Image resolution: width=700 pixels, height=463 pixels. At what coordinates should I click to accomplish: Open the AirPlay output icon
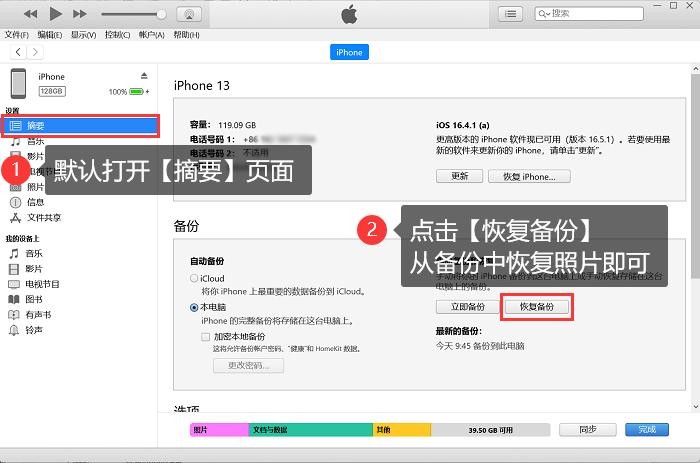(x=187, y=14)
